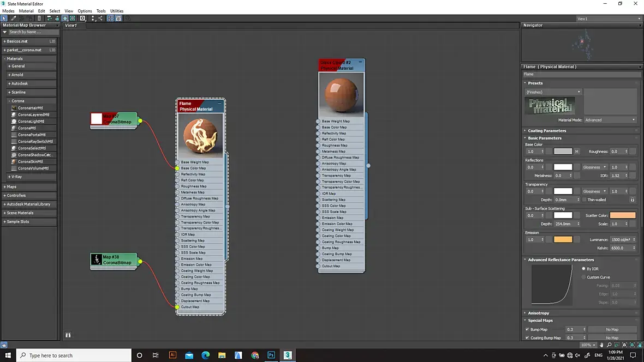Click the Bump Map No Map button
644x362 pixels.
point(612,329)
